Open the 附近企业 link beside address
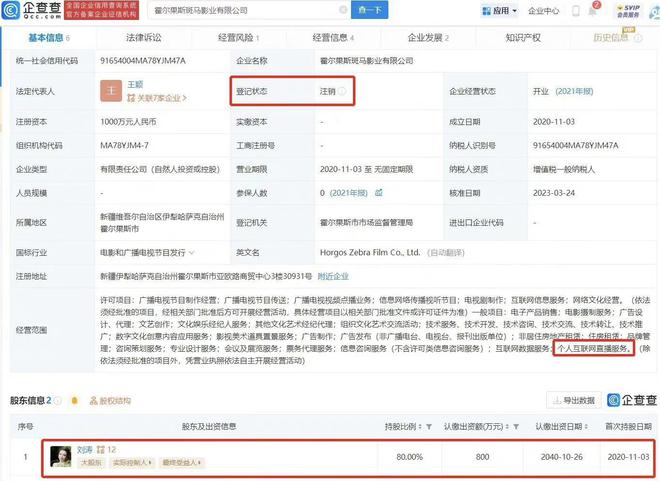Screen dimensions: 660x481 333,275
